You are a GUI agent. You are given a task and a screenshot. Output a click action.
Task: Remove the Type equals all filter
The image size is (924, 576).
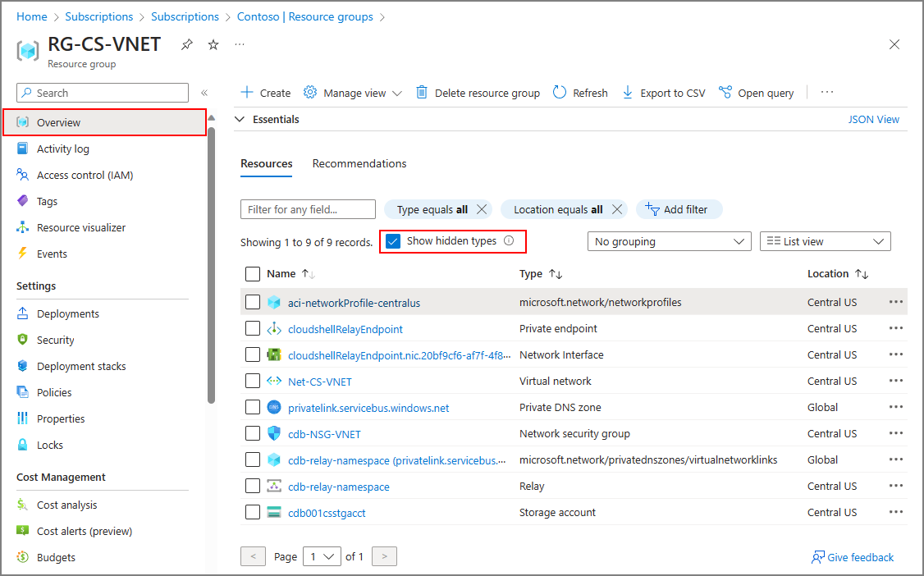(482, 209)
